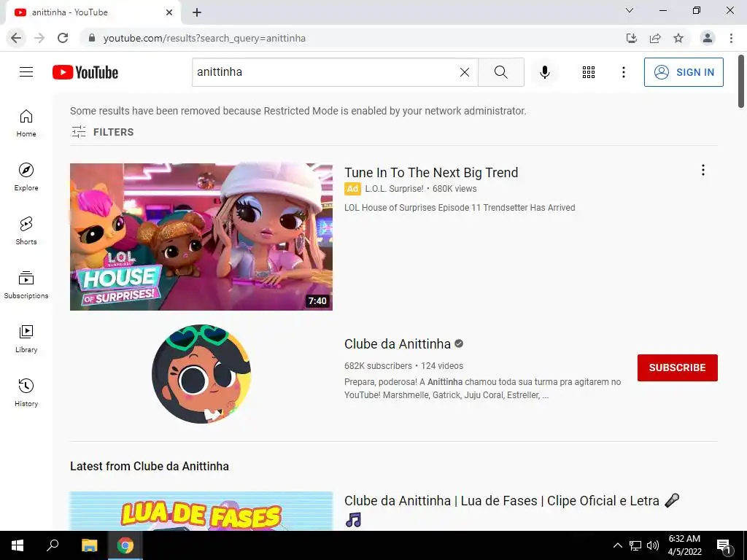Open the House of Surprises video thumbnail
The image size is (747, 560).
point(201,237)
